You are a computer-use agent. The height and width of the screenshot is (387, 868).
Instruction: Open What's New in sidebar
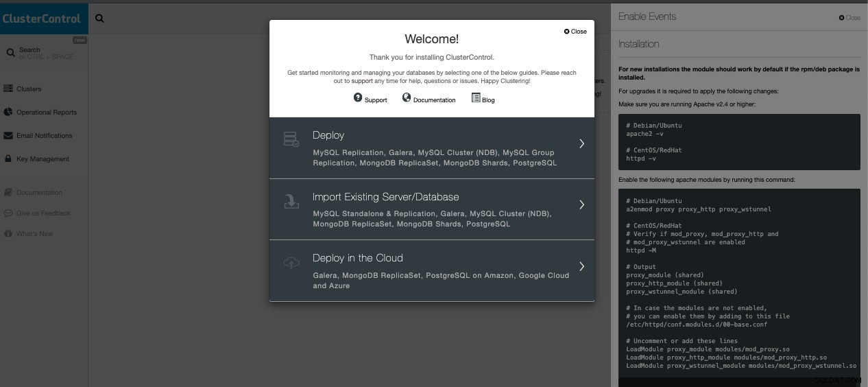click(34, 234)
